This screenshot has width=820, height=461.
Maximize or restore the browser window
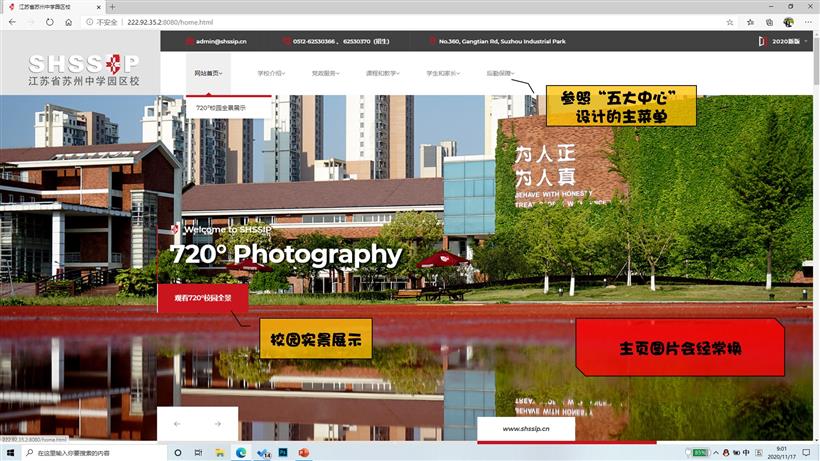point(790,6)
